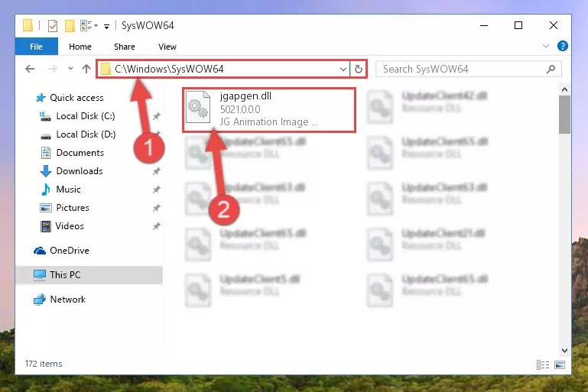Click the Downloads blue arrow icon
This screenshot has height=392, width=588.
point(46,171)
